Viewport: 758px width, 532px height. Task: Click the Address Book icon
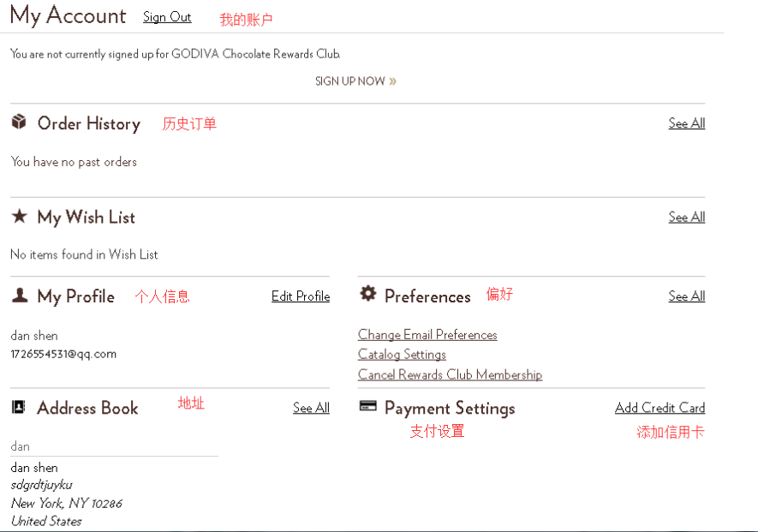(19, 407)
